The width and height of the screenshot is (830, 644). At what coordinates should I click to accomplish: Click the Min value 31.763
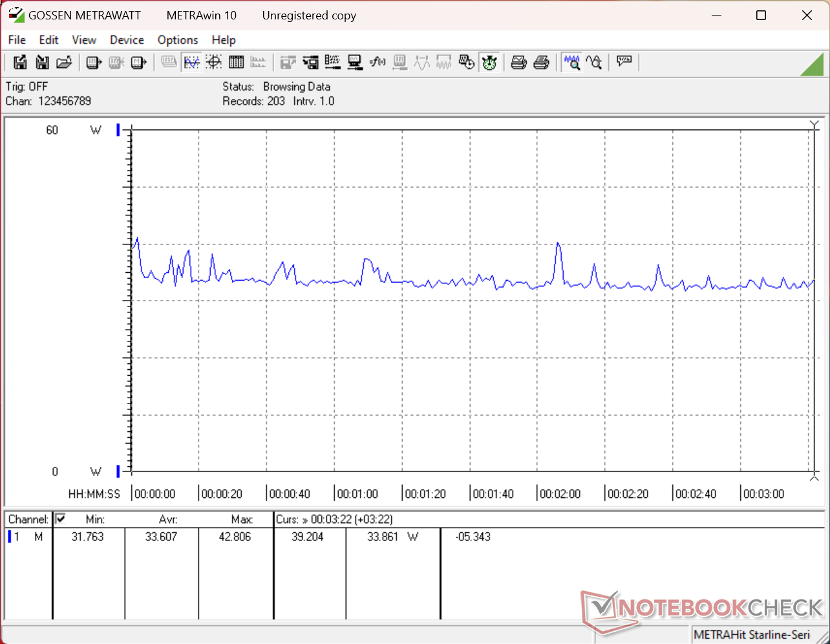[87, 537]
